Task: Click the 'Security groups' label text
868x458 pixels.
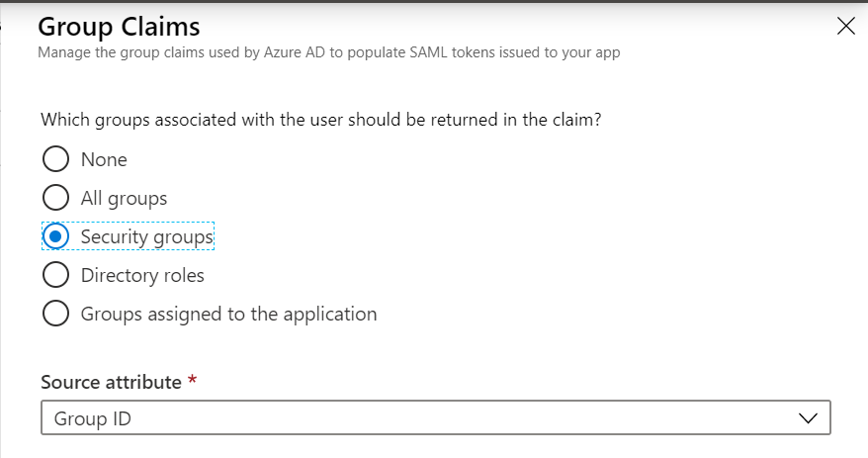Action: pyautogui.click(x=147, y=237)
